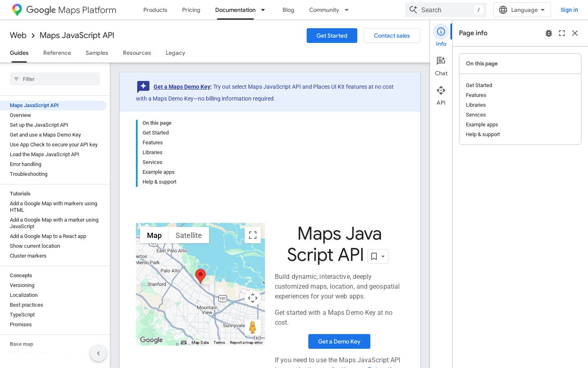This screenshot has width=588, height=368.
Task: Expand the Community menu dropdown
Action: pyautogui.click(x=347, y=10)
